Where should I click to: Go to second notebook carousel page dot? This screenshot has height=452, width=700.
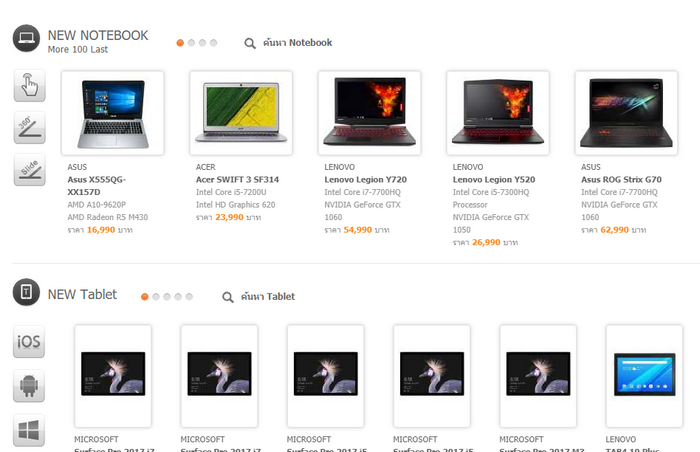pyautogui.click(x=191, y=43)
